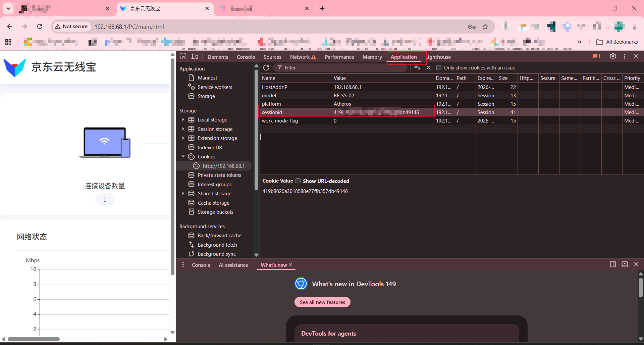The height and width of the screenshot is (345, 644).
Task: Open the All Bookmarks folder
Action: pos(617,42)
